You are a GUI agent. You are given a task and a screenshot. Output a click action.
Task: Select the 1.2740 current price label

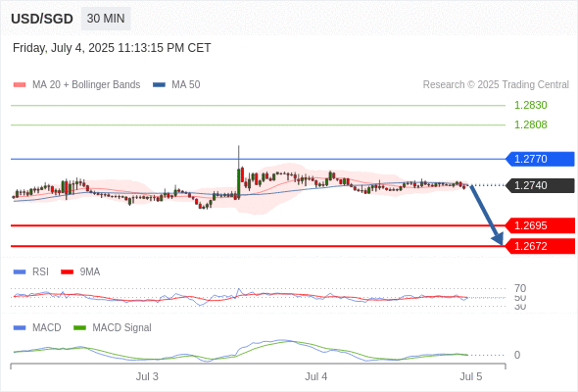click(540, 185)
